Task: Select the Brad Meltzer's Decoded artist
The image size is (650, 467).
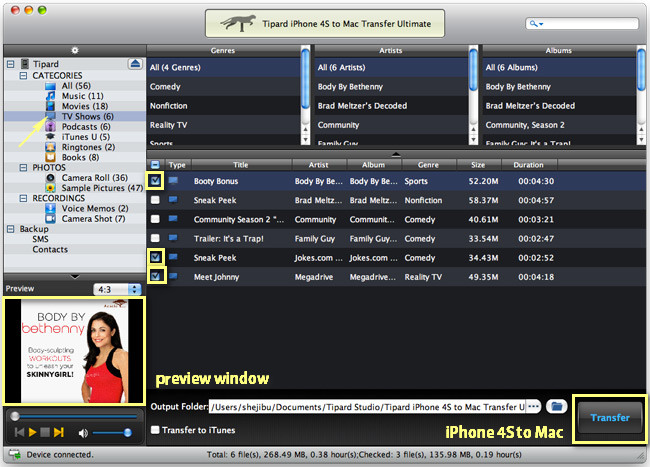Action: coord(392,106)
